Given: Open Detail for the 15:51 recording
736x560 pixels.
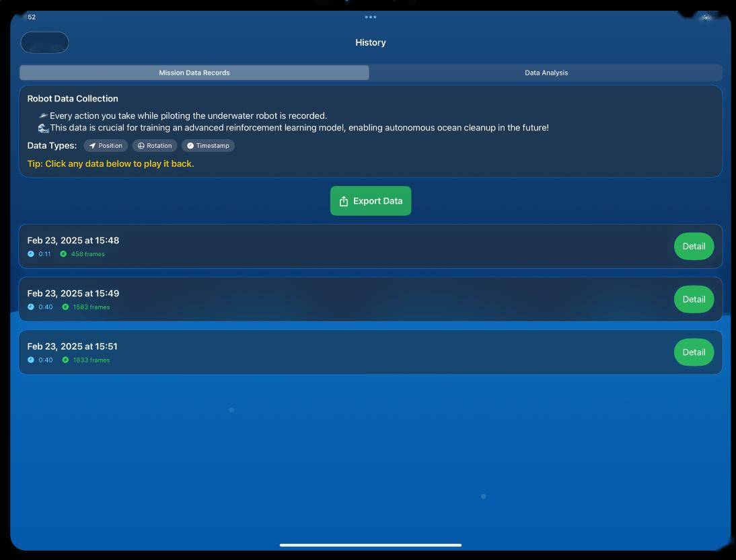Looking at the screenshot, I should click(694, 352).
